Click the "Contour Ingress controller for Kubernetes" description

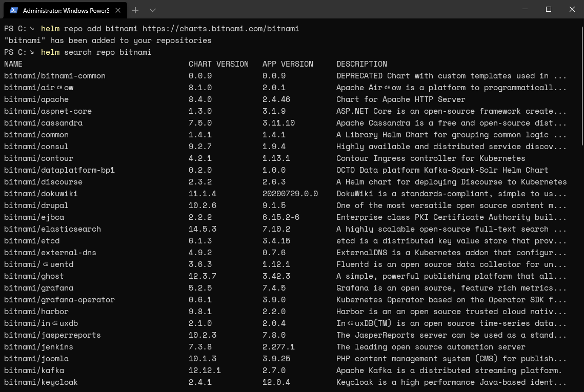pos(431,158)
